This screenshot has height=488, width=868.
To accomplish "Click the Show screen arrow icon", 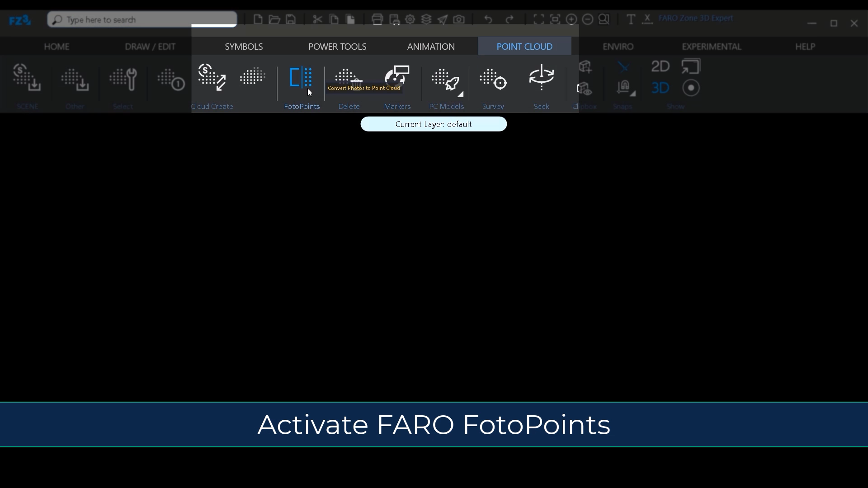I will 691,66.
